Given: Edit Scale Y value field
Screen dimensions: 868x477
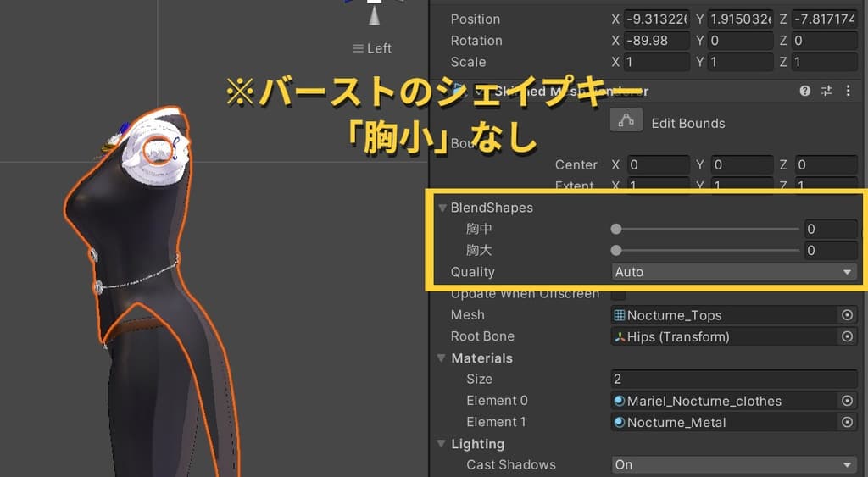Looking at the screenshot, I should pos(741,62).
